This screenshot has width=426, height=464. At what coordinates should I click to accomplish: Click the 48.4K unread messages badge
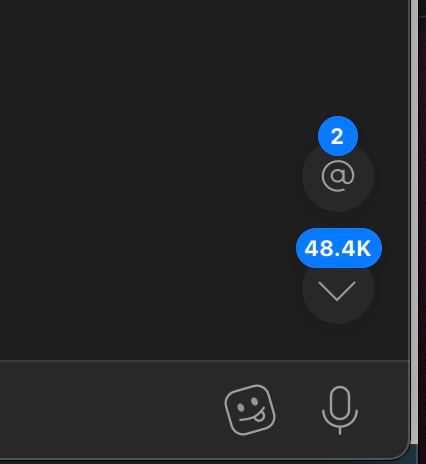[339, 248]
